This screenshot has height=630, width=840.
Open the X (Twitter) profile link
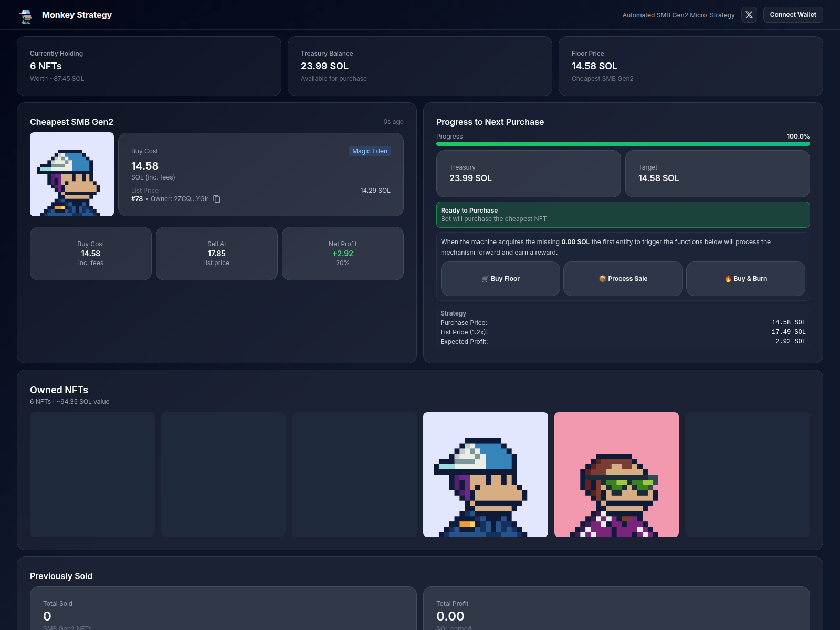coord(749,15)
